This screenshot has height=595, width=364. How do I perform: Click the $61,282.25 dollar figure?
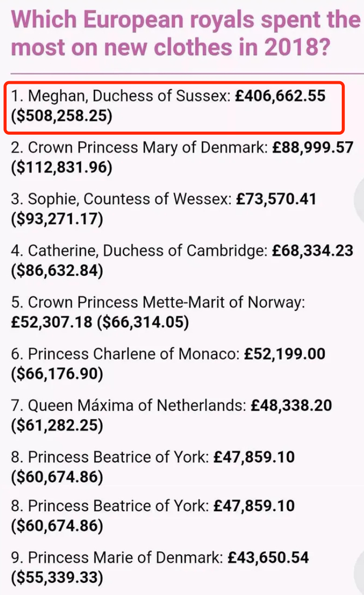click(57, 425)
